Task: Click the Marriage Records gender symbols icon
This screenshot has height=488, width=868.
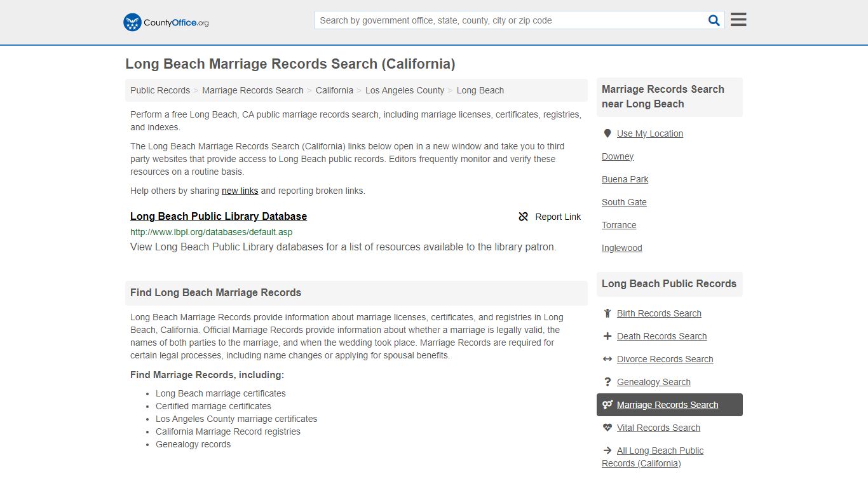Action: [607, 405]
